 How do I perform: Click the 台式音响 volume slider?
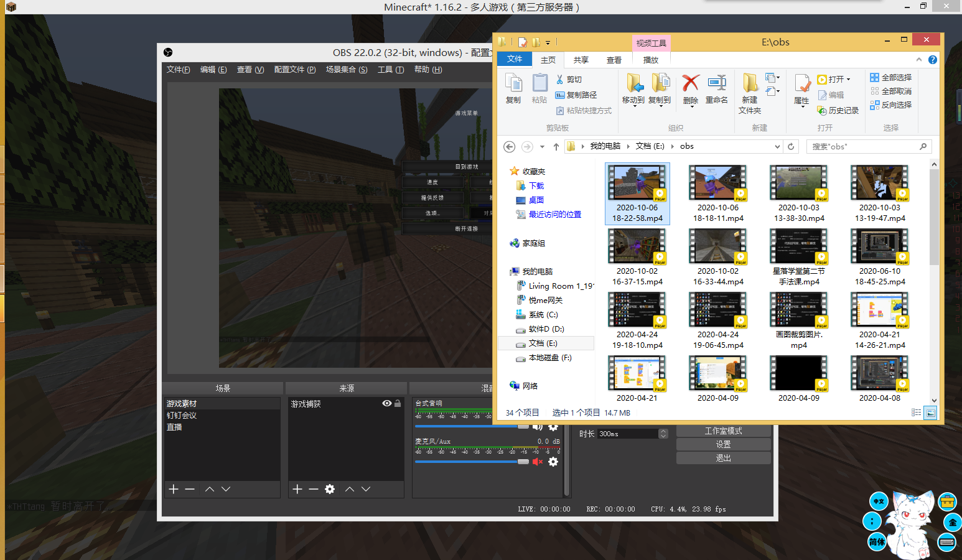[x=472, y=427]
